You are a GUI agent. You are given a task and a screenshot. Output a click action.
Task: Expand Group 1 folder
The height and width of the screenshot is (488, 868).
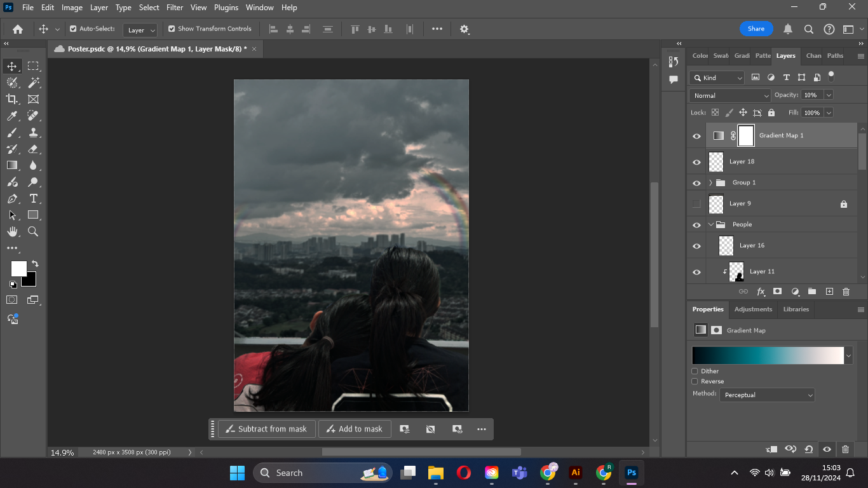pyautogui.click(x=710, y=183)
